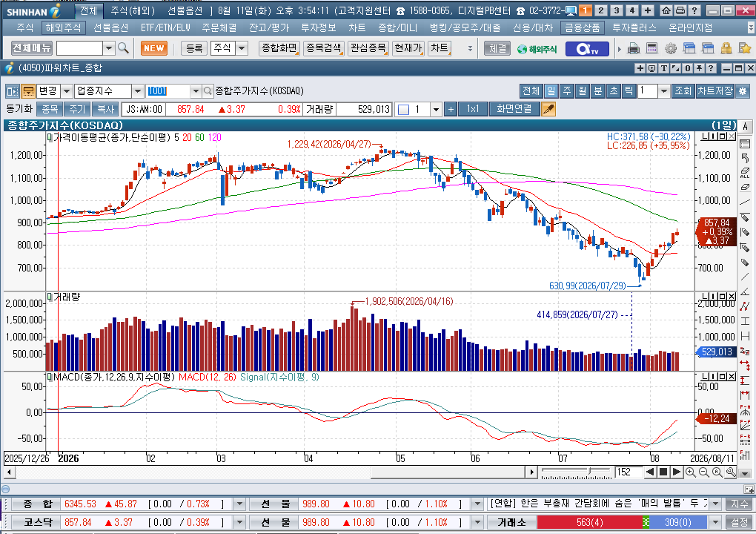Open the 금융상품 menu
The width and height of the screenshot is (756, 534).
coord(583,28)
